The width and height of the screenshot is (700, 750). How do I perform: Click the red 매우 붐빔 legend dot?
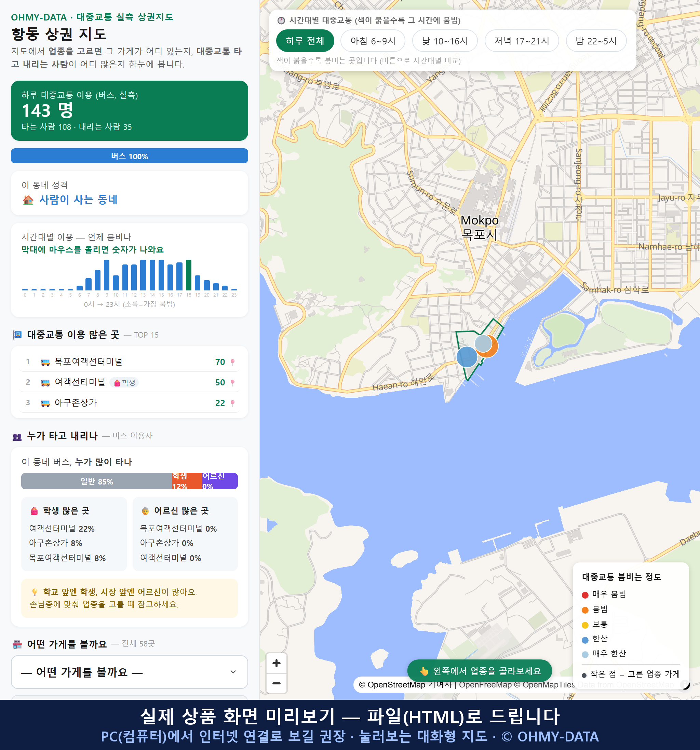tap(585, 595)
